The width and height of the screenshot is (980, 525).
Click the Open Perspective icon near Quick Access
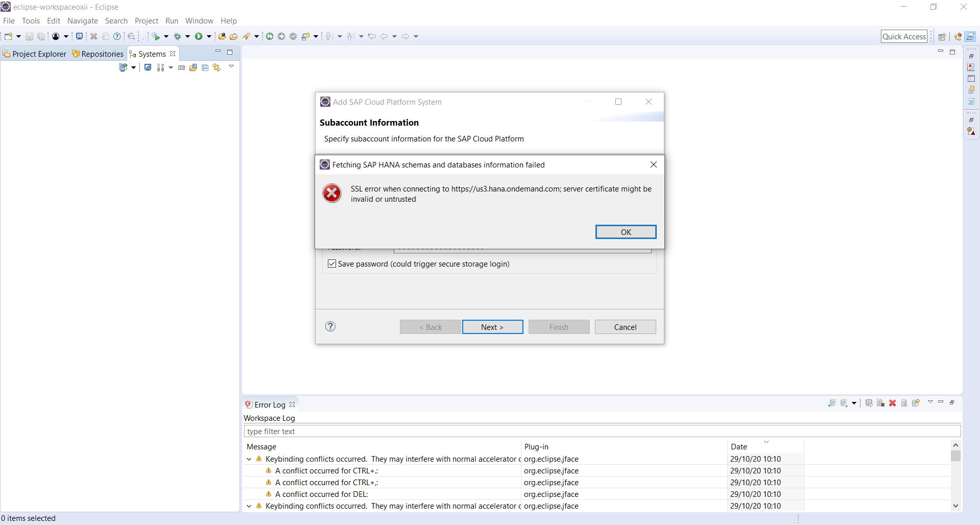click(x=942, y=36)
